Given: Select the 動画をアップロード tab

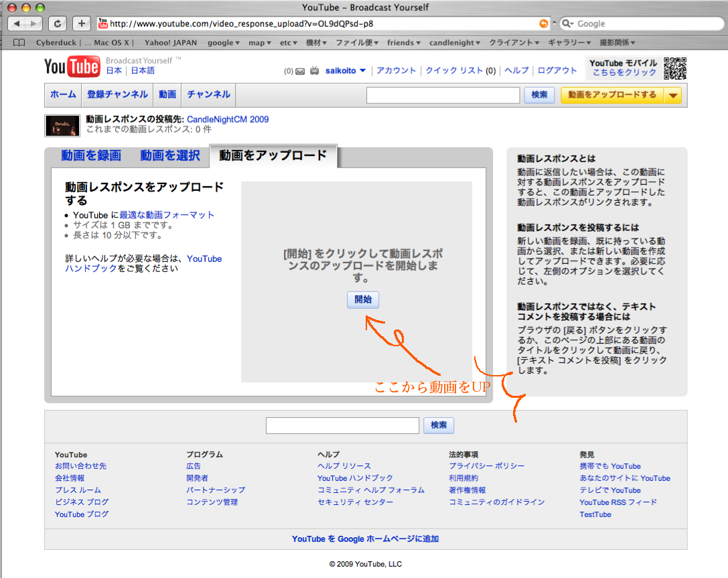Looking at the screenshot, I should (273, 155).
